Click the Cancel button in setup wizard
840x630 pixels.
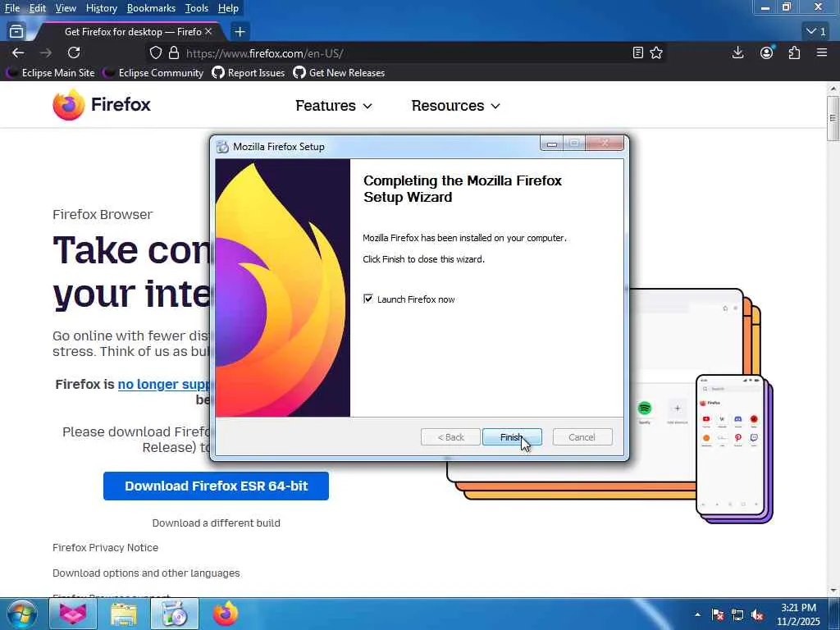(582, 437)
